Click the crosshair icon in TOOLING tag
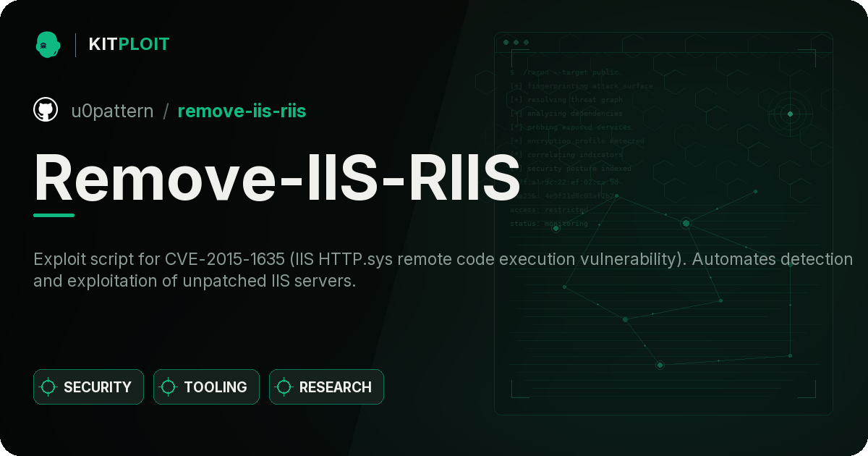 pyautogui.click(x=169, y=387)
